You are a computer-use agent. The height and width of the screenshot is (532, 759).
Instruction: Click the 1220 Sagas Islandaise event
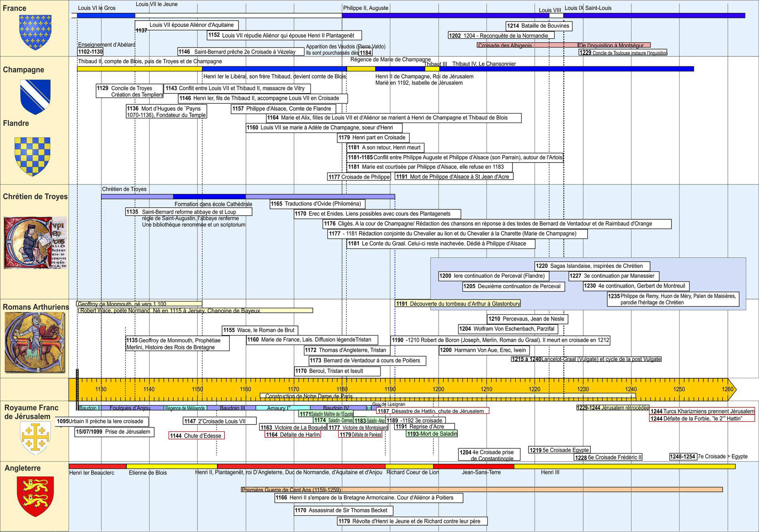click(592, 266)
